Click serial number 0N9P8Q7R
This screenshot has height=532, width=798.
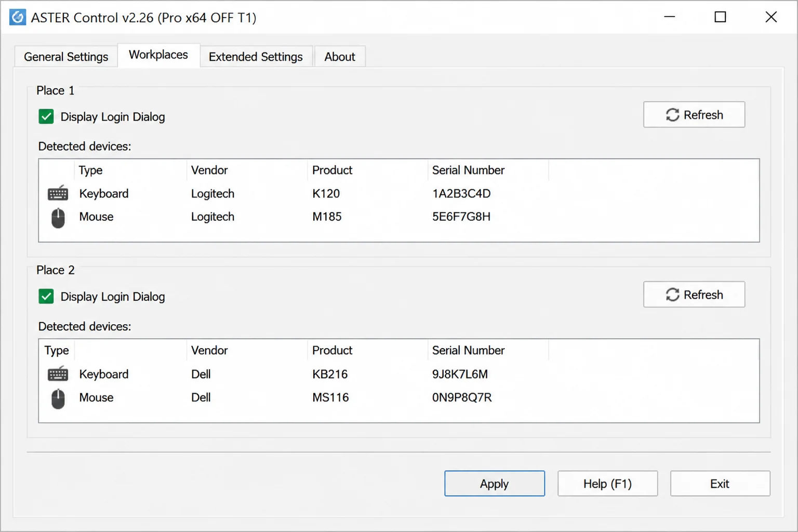[462, 397]
